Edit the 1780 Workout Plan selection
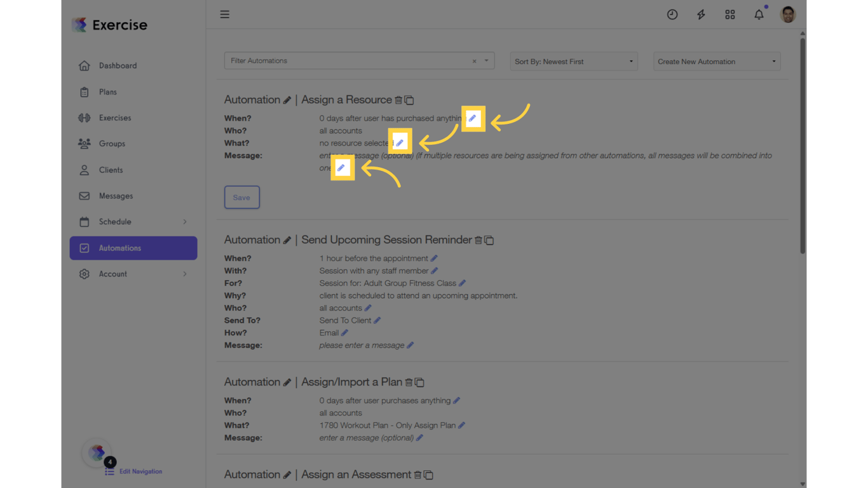The width and height of the screenshot is (868, 488). click(x=462, y=425)
